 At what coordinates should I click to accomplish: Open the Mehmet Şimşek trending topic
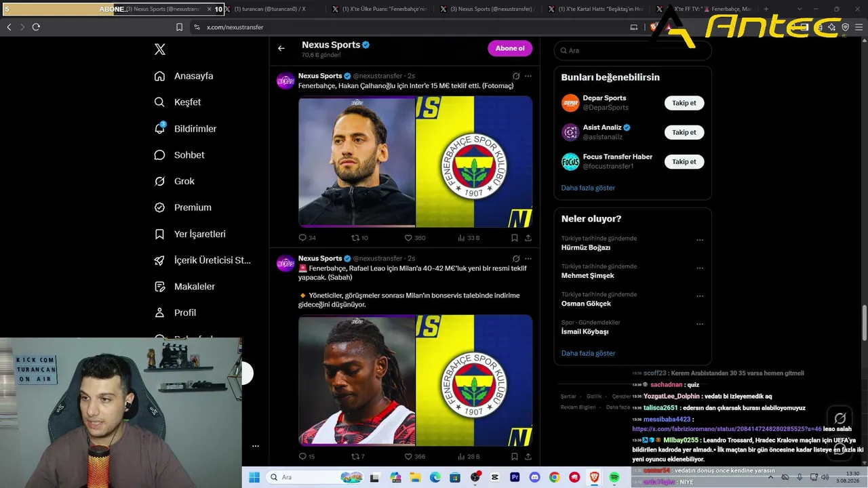(588, 276)
